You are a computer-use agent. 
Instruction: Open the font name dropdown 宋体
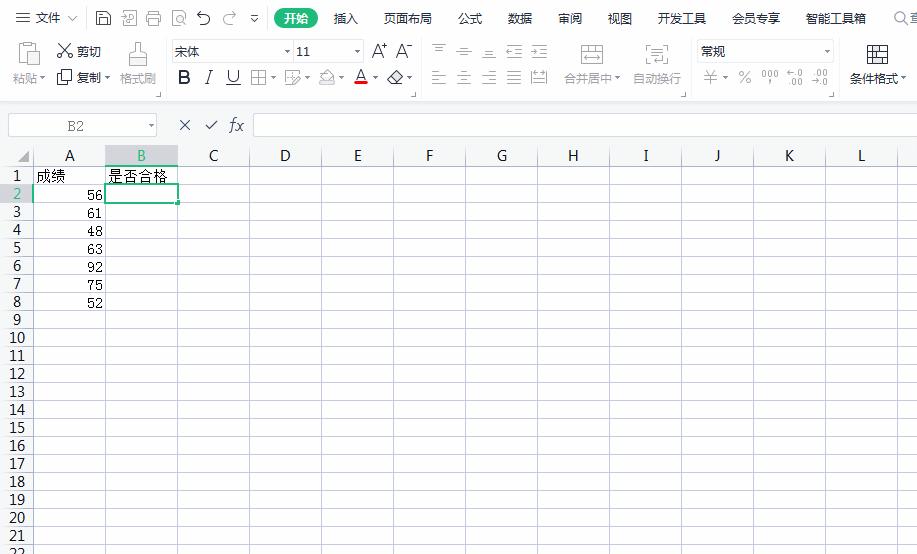pyautogui.click(x=287, y=51)
